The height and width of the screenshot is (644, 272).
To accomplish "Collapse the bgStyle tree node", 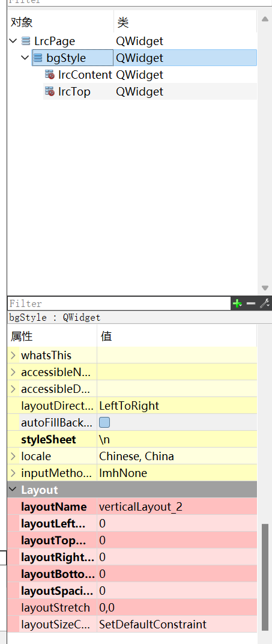I will click(x=25, y=58).
